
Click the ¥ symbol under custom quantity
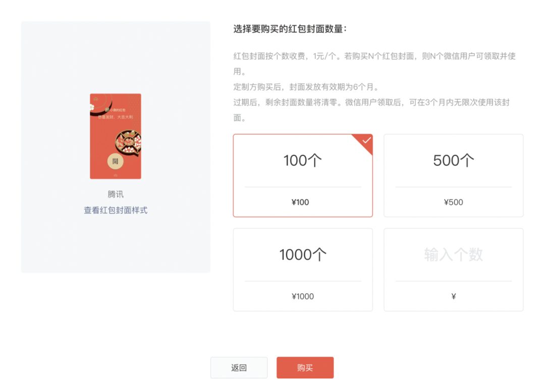click(453, 297)
